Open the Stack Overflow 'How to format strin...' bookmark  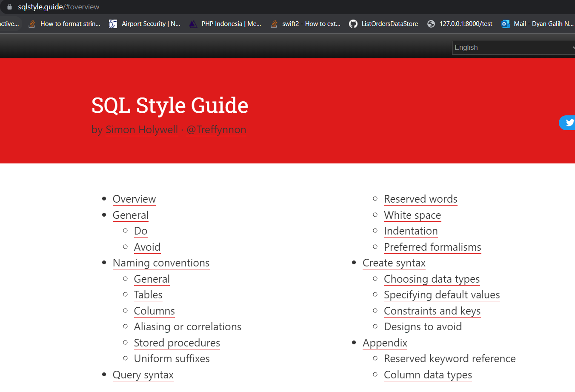[64, 24]
